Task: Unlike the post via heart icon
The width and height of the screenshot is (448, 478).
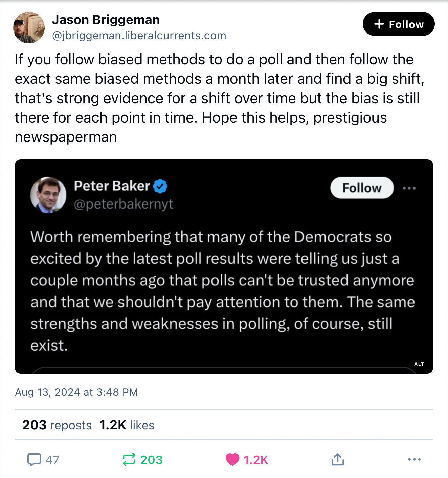Action: (233, 460)
